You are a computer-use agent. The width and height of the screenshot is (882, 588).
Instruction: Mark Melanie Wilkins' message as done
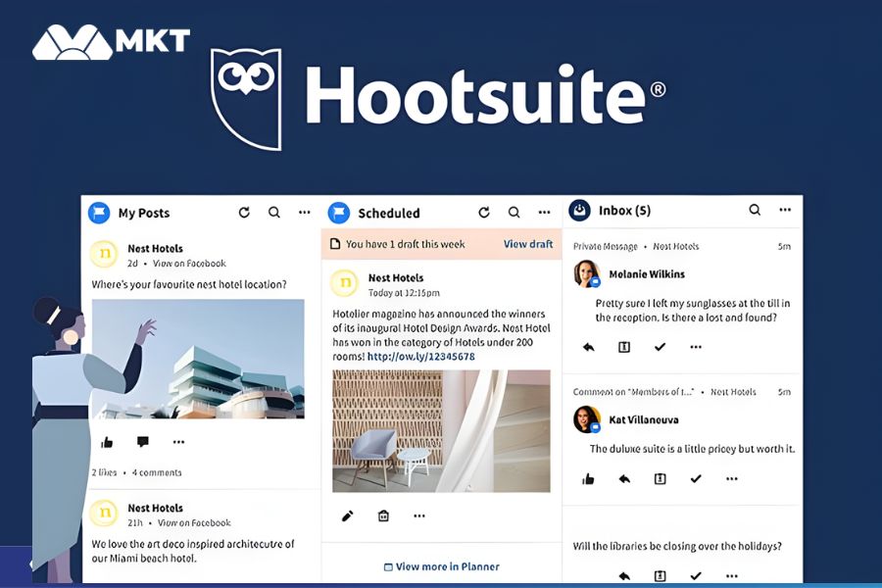point(660,347)
